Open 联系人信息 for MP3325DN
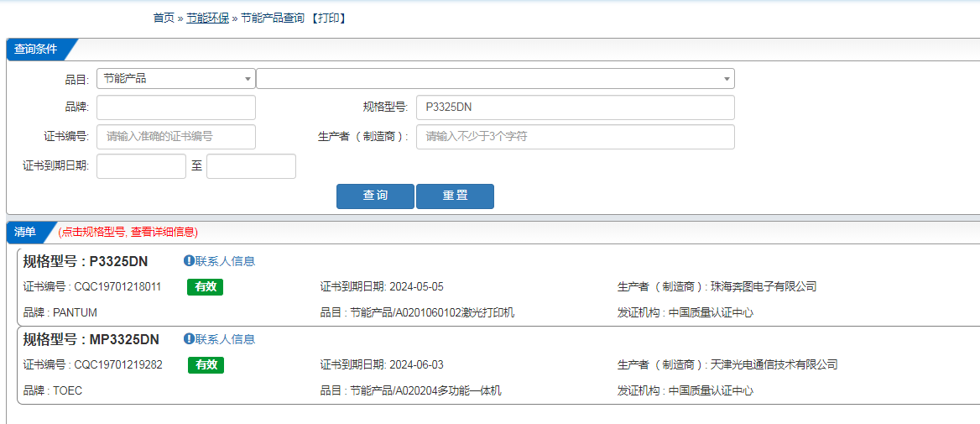The image size is (980, 424). (x=225, y=339)
